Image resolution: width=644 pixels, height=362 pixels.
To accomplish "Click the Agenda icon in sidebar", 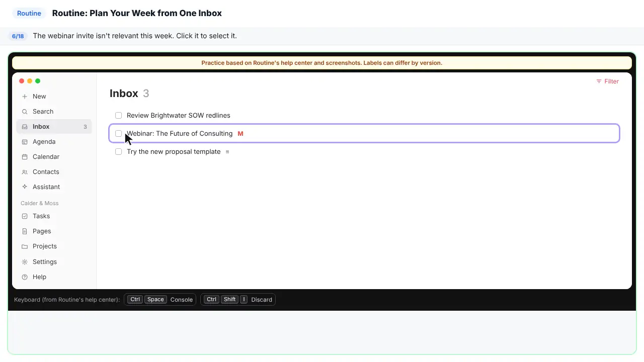I will click(x=25, y=142).
